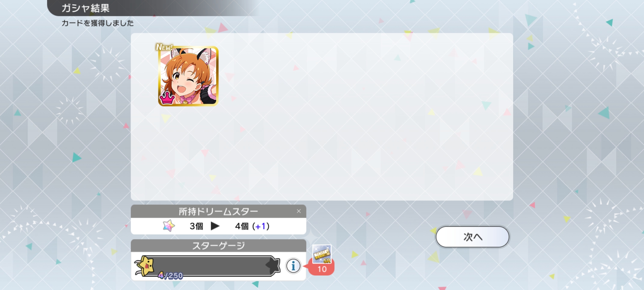This screenshot has width=644, height=290.
Task: Tap the 次へ button
Action: 472,237
